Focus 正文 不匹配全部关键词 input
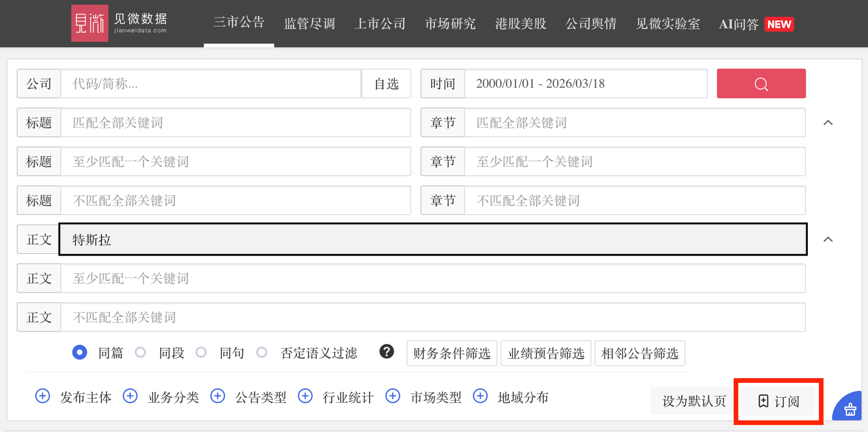Viewport: 868px width, 432px height. (433, 317)
